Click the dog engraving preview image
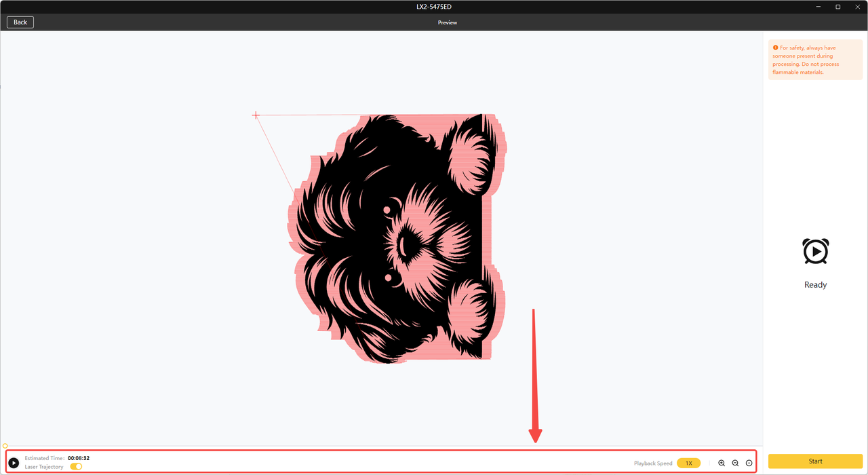The width and height of the screenshot is (868, 475). pos(397,237)
